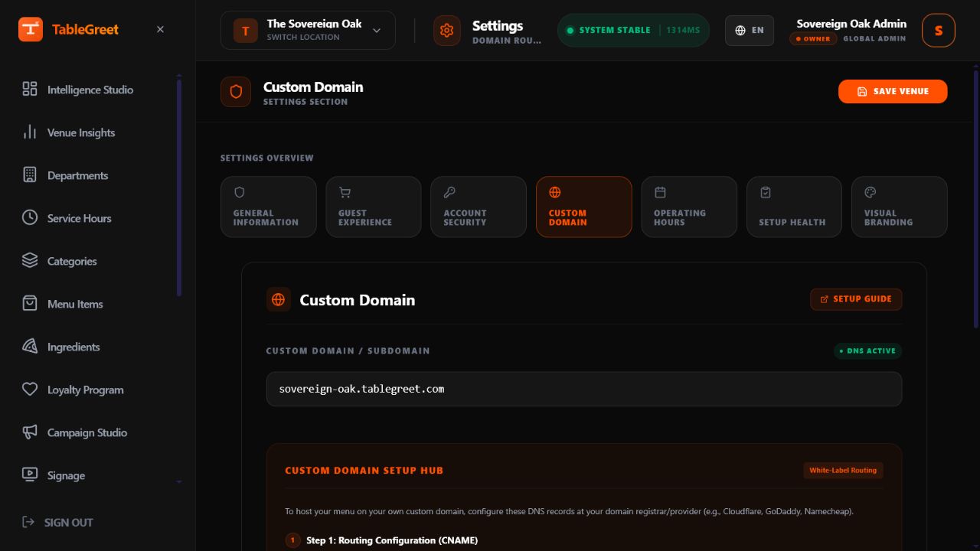The width and height of the screenshot is (980, 551).
Task: Switch to Setup Health tab
Action: click(794, 207)
